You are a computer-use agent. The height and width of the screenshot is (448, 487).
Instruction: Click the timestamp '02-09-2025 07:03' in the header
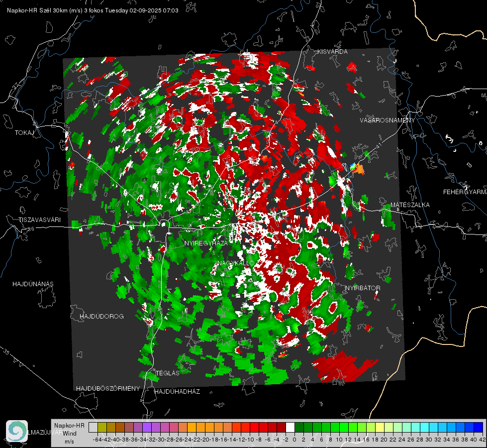coord(154,10)
